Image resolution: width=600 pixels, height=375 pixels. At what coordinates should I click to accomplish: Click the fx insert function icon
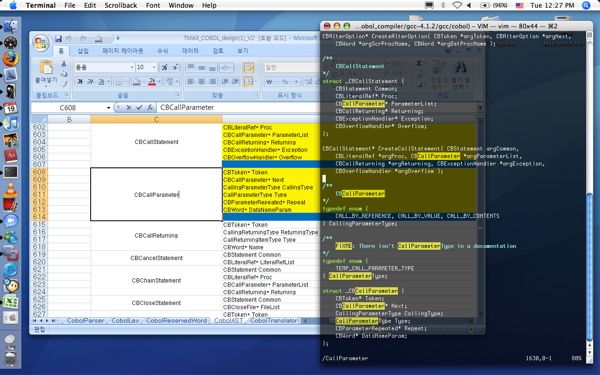(x=150, y=108)
